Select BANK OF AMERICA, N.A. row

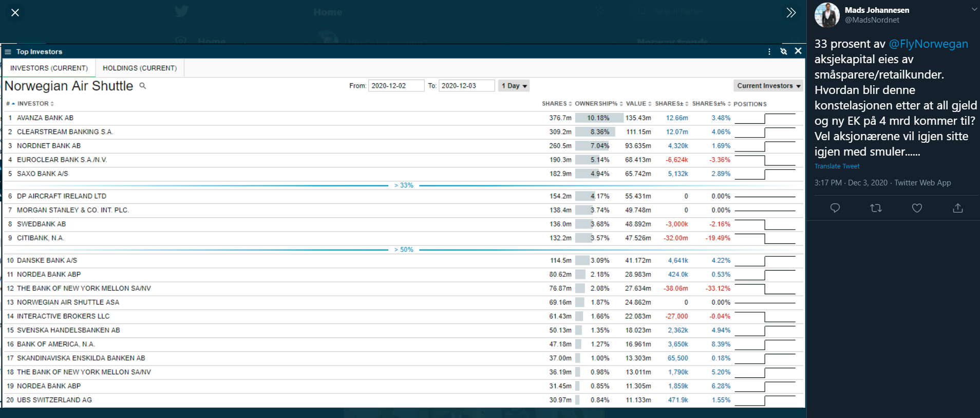[x=403, y=344]
